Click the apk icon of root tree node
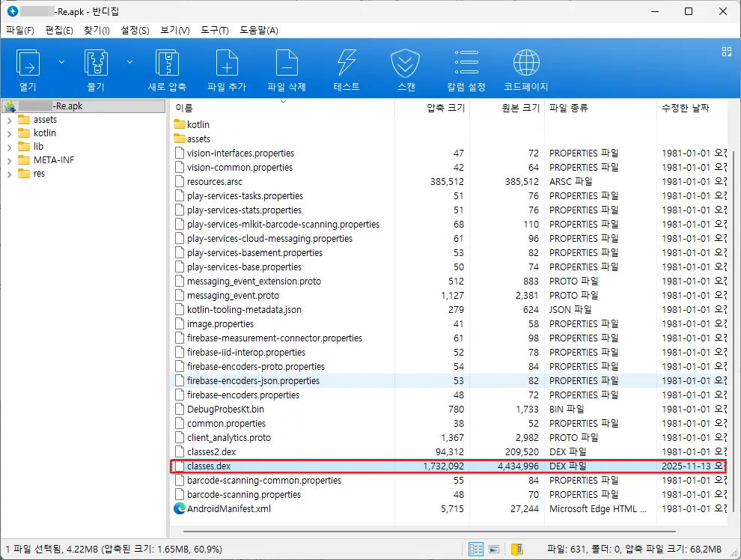 click(x=10, y=107)
